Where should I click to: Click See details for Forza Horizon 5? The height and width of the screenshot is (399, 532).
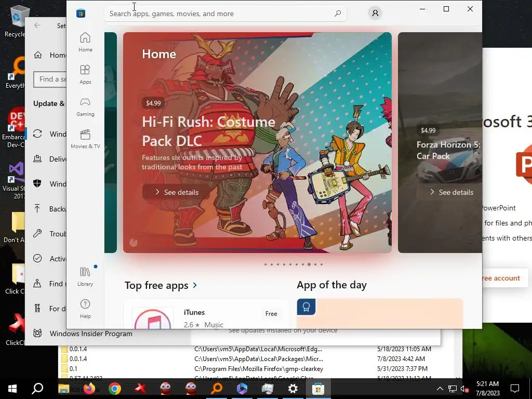451,192
